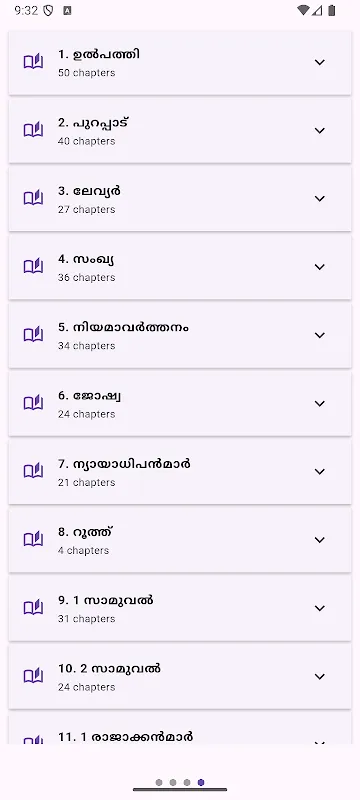
Task: Tap the book icon beside 2. പുറപ്പാട്
Action: coord(33,131)
